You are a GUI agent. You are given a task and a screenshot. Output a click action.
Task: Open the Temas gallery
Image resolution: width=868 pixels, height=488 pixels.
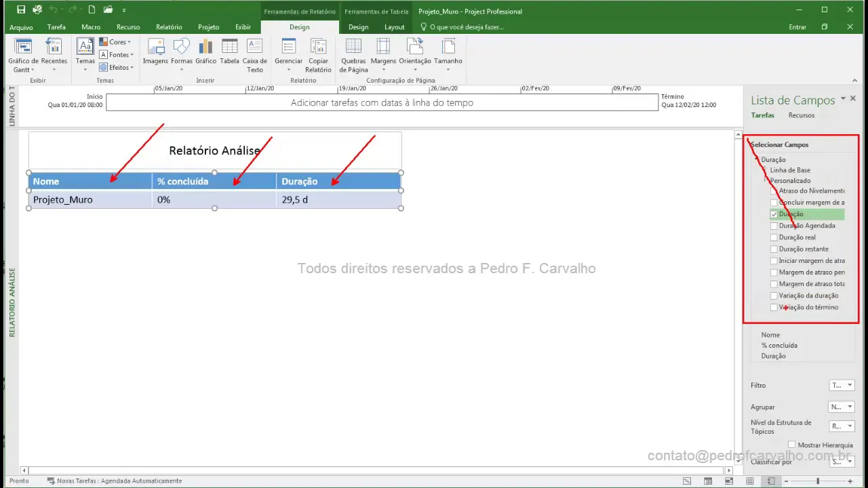(x=85, y=56)
